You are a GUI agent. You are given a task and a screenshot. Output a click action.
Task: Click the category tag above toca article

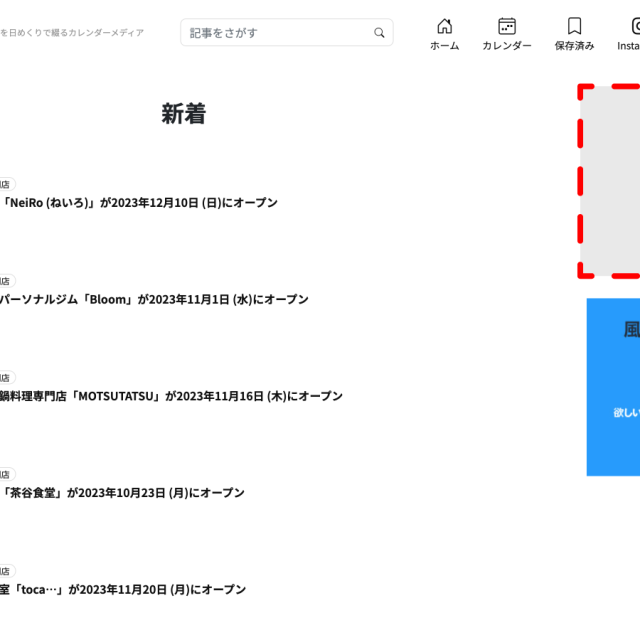pos(6,571)
